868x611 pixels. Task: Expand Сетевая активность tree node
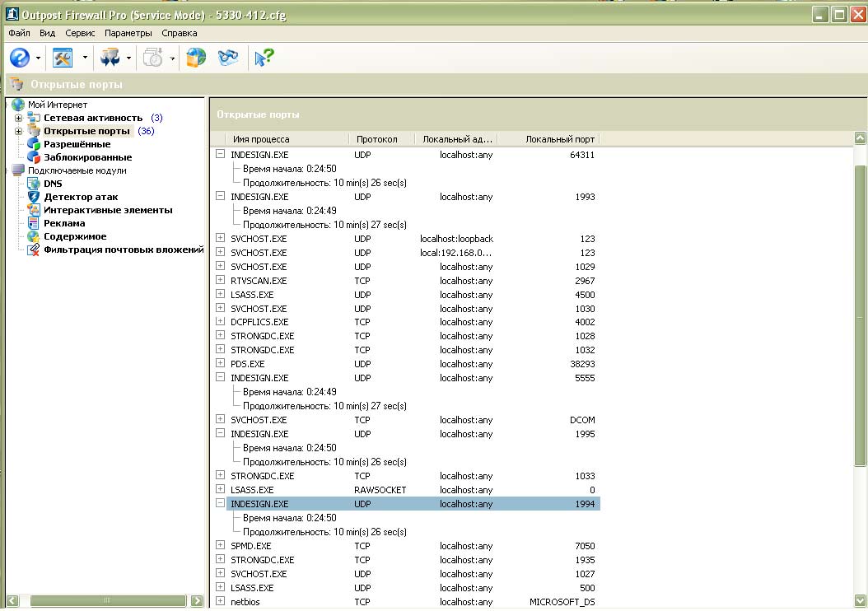pos(18,118)
